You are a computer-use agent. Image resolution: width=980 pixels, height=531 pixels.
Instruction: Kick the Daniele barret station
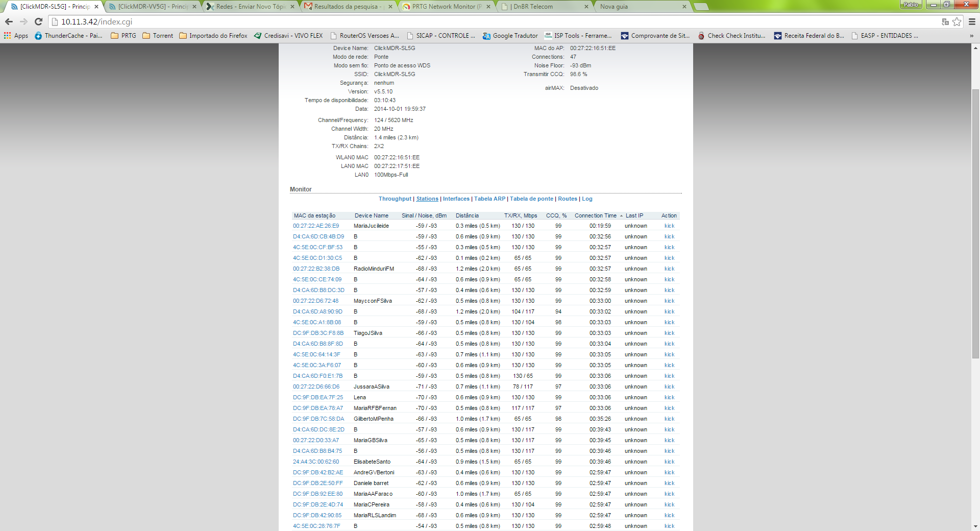pos(669,484)
